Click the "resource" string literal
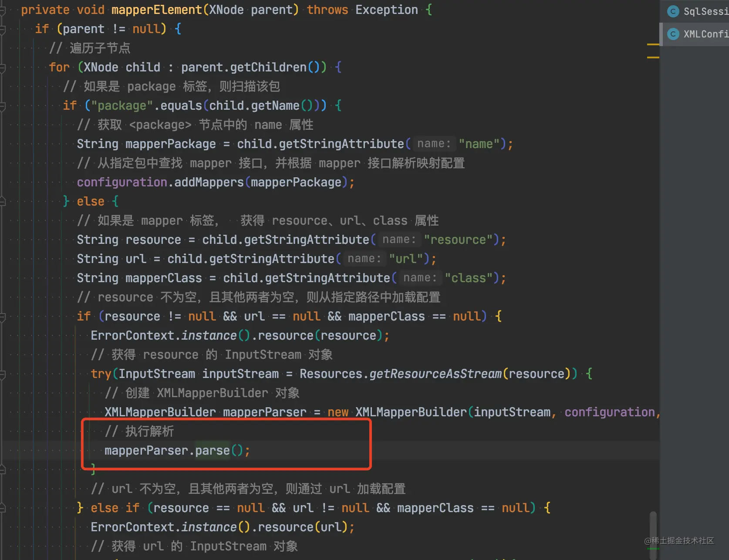729x560 pixels. pyautogui.click(x=458, y=240)
